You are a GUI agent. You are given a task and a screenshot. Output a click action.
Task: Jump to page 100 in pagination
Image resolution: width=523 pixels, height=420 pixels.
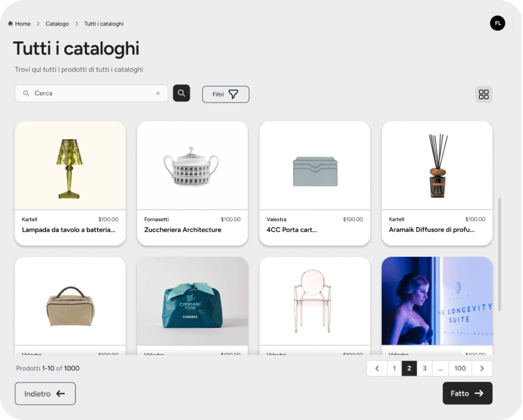[460, 368]
